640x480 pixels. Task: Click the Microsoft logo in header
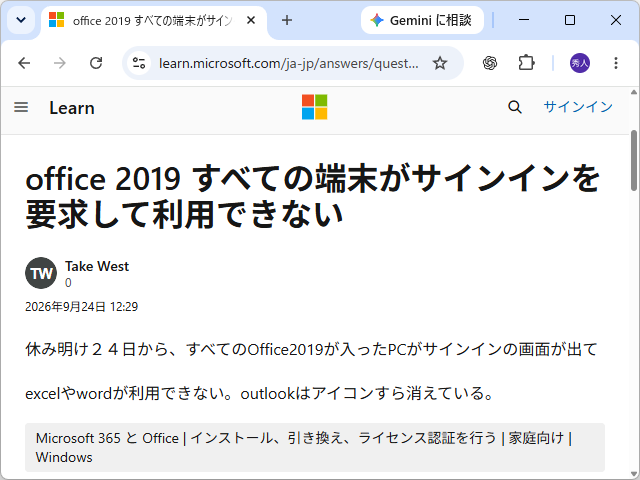[x=314, y=107]
